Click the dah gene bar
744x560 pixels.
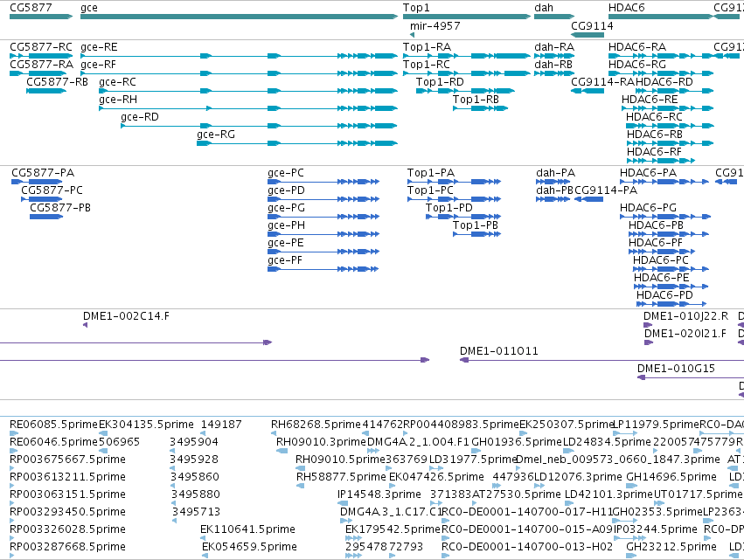[x=554, y=17]
